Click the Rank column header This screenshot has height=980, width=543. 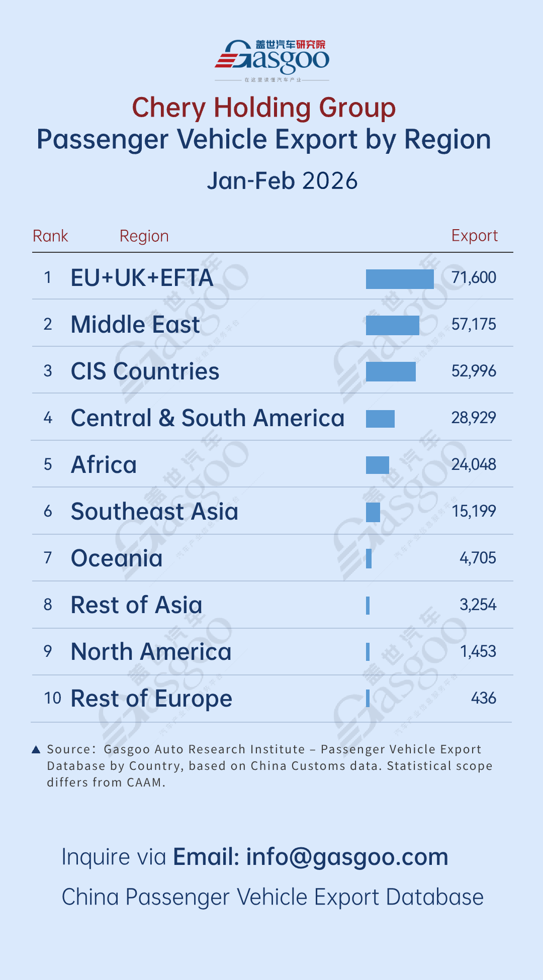(x=50, y=236)
